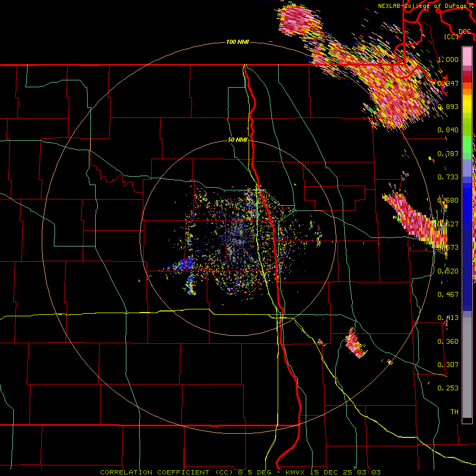
Task: Select the 0.733 scale value
Action: click(448, 177)
